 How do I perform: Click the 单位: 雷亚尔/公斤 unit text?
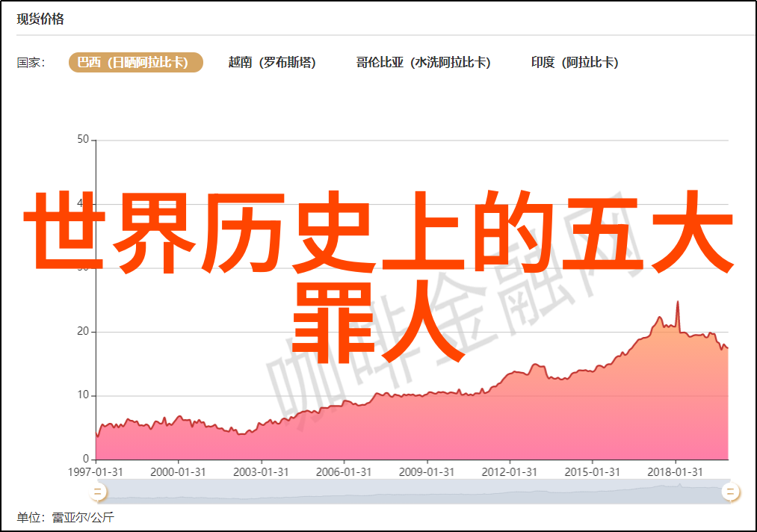point(65,518)
